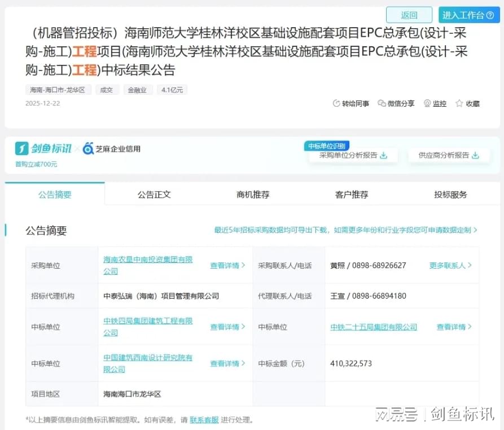Expand 查看详情 for 中铁二十五局集团有限公司
Screen dimensions: 504x430
point(454,327)
